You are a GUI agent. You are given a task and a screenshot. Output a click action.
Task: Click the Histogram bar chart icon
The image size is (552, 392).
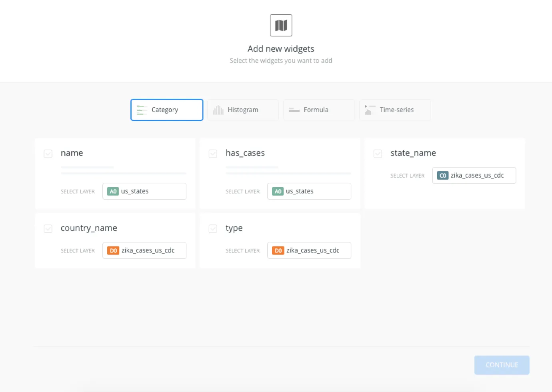218,110
